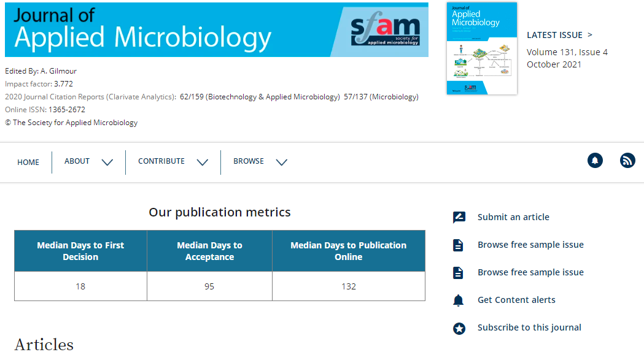Click the first Browse free sample issue document icon

[459, 245]
